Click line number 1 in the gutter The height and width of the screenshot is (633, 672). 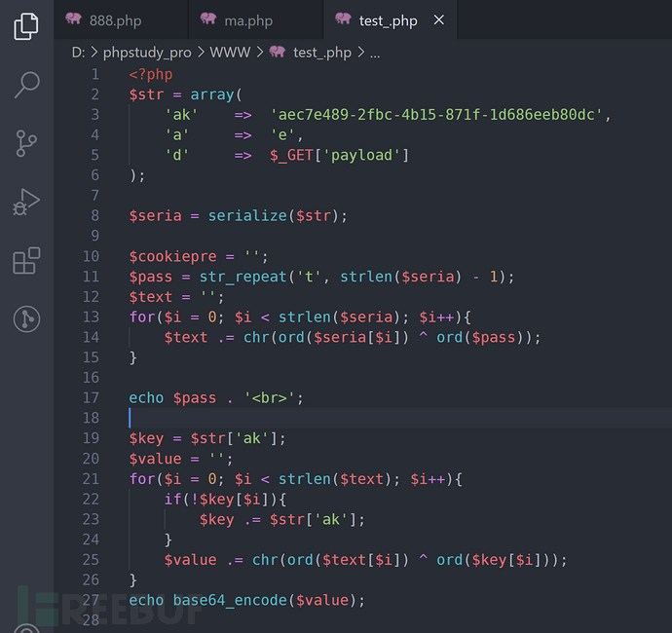(95, 75)
